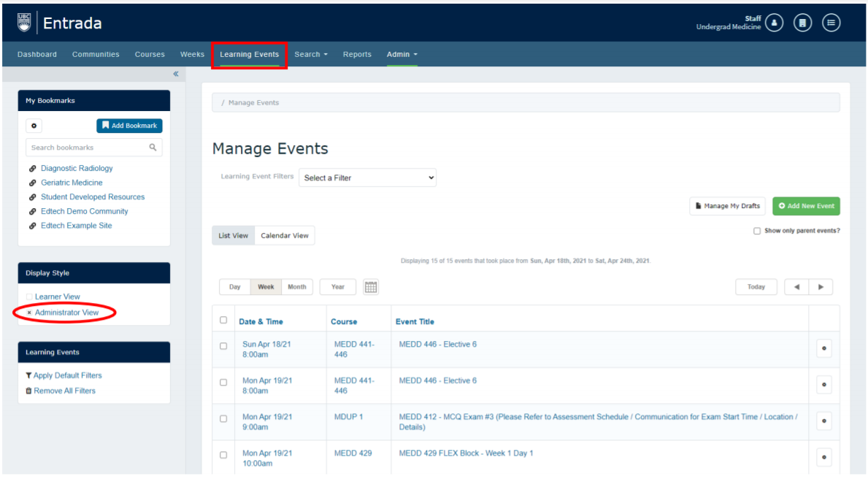Switch to the Calendar View tab
The image size is (868, 479).
(x=284, y=235)
